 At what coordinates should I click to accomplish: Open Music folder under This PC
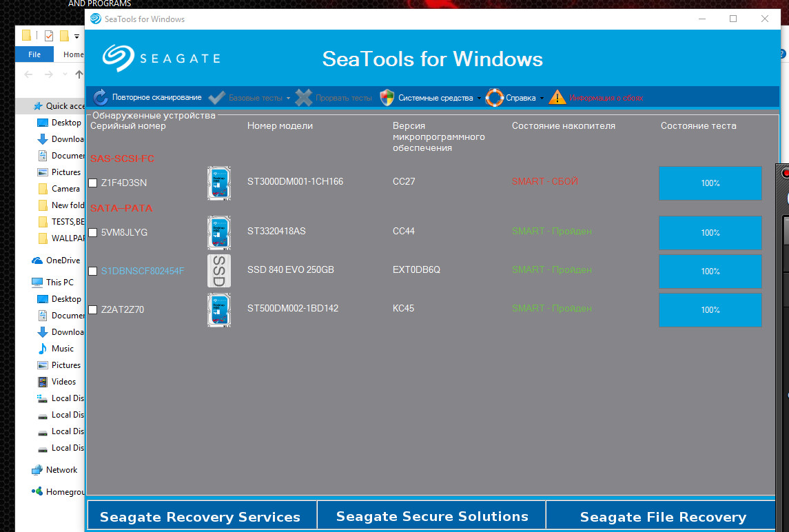[x=55, y=349]
